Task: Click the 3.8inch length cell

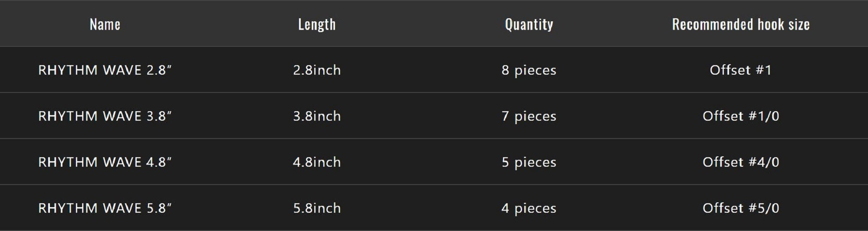Action: [x=317, y=116]
